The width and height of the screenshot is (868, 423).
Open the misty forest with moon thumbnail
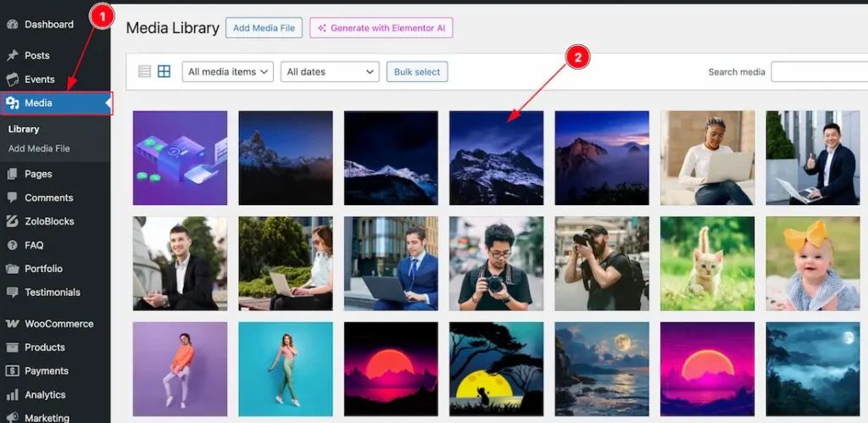click(x=813, y=370)
